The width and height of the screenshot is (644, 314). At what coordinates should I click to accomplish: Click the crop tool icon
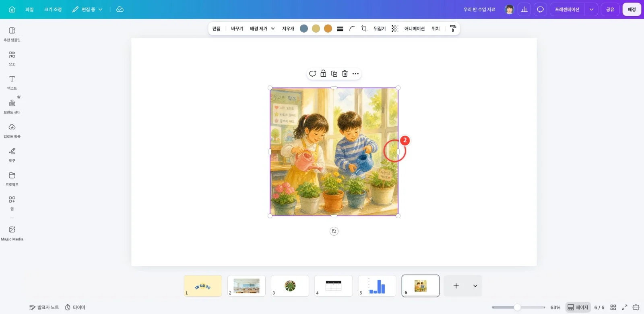coord(364,29)
